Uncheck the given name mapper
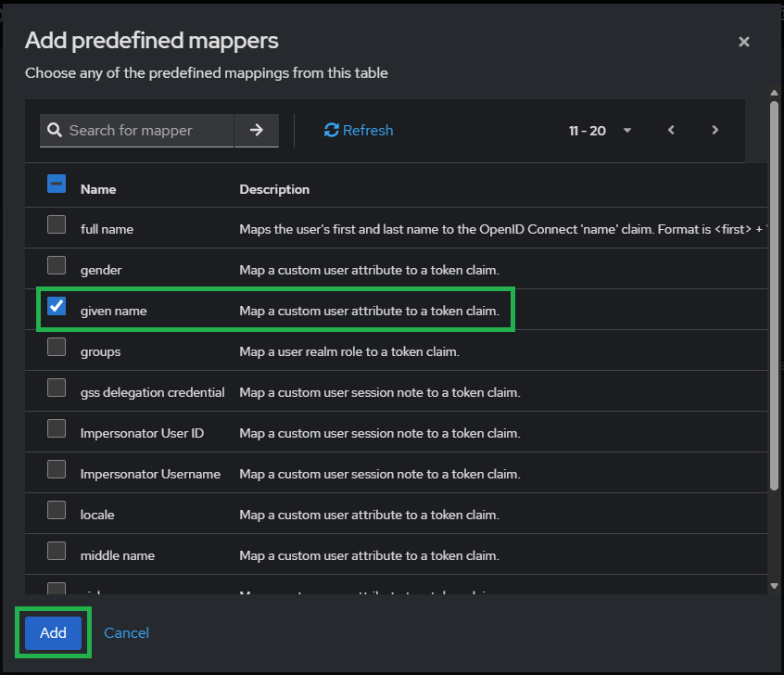This screenshot has height=675, width=784. coord(57,306)
